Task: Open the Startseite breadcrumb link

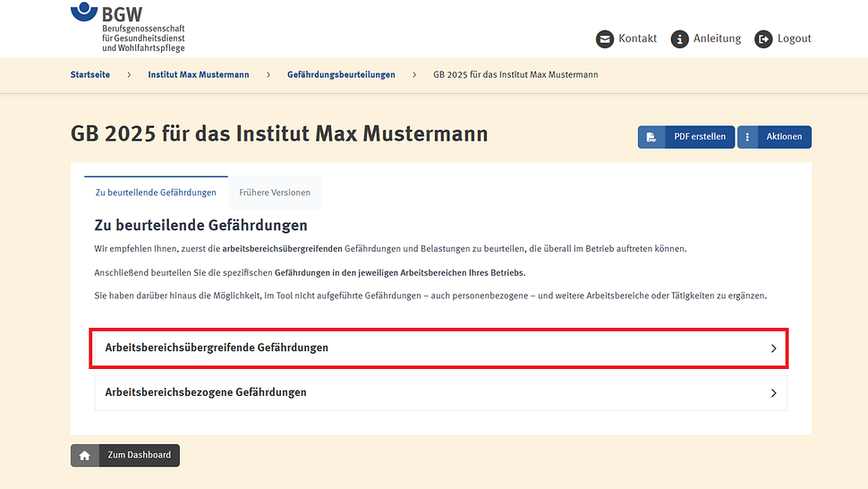Action: click(x=90, y=74)
